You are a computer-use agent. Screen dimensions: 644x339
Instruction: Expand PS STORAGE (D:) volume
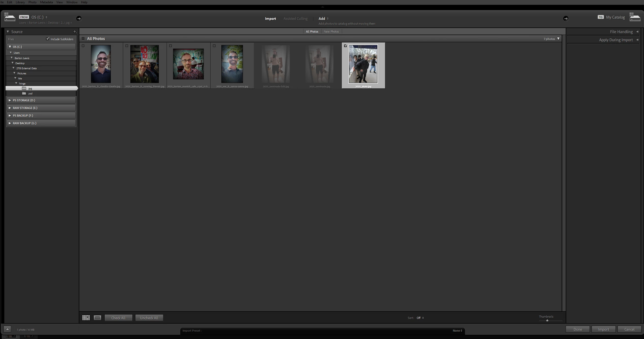point(10,100)
